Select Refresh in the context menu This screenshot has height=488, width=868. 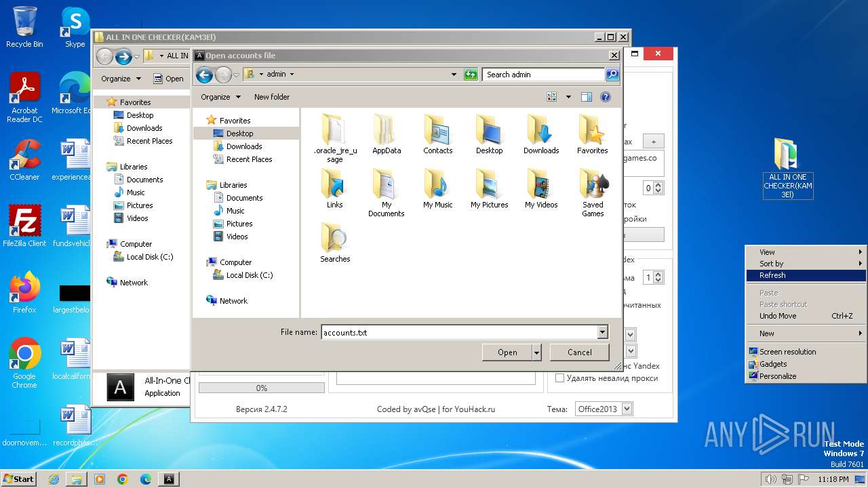pos(772,275)
